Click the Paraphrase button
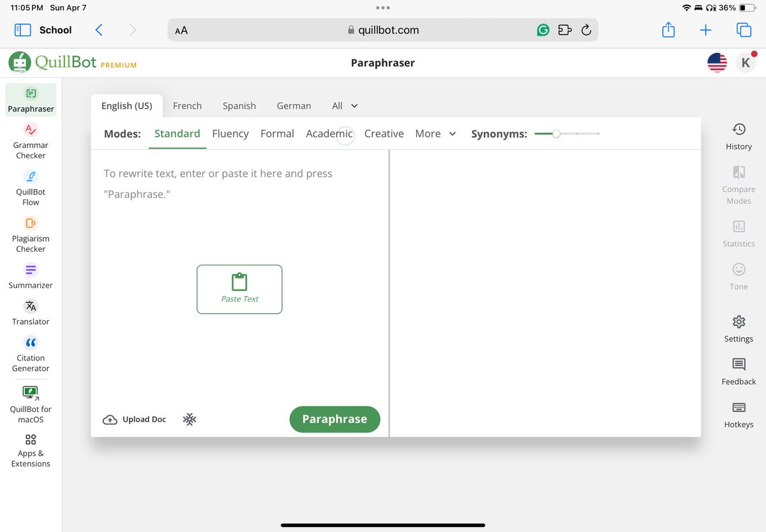This screenshot has height=532, width=766. [334, 419]
